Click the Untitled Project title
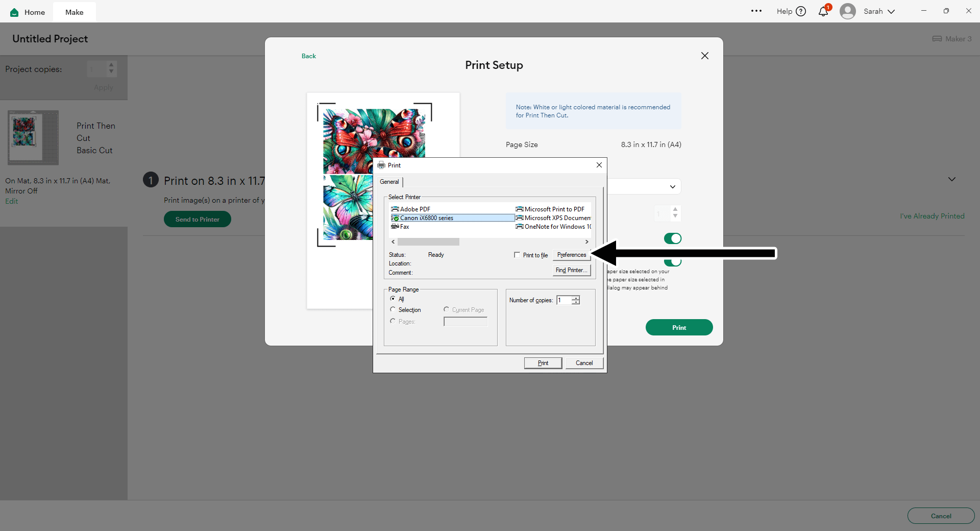This screenshot has height=531, width=980. (x=50, y=39)
